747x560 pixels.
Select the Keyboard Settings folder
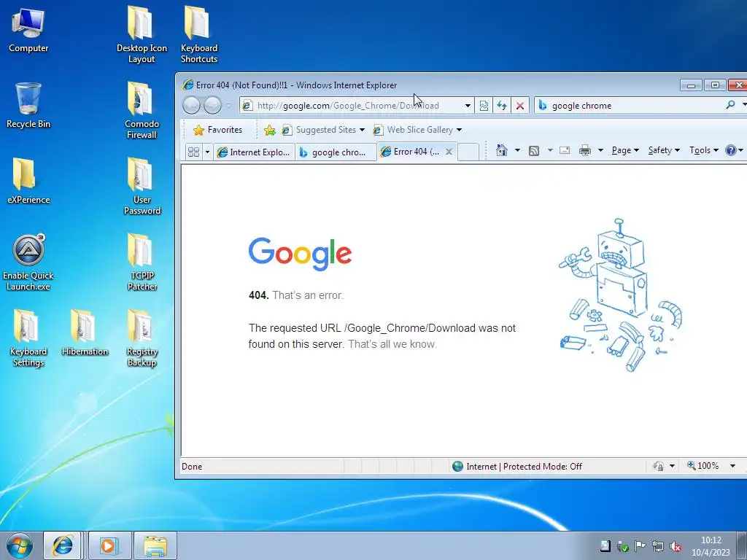(28, 338)
